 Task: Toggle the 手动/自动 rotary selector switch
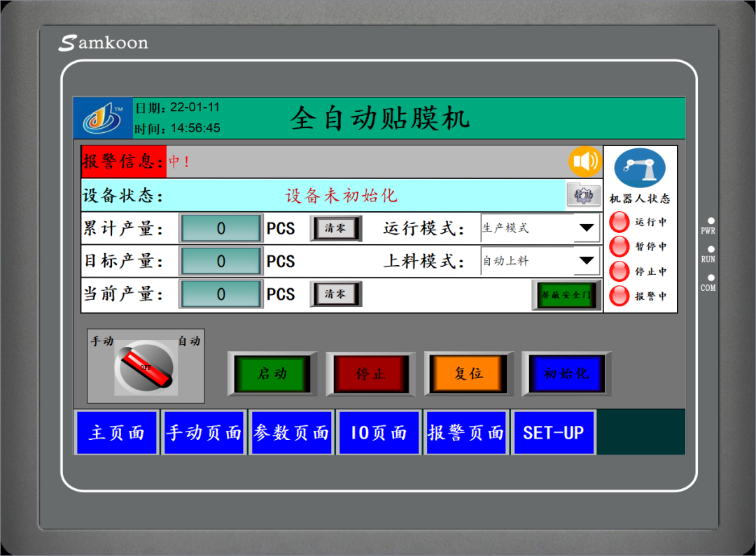[x=146, y=368]
